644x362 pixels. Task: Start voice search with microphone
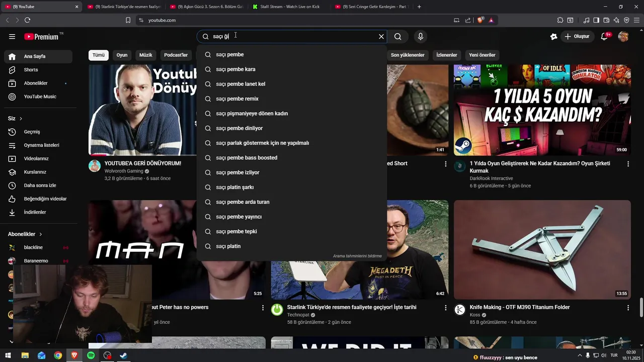click(x=421, y=36)
